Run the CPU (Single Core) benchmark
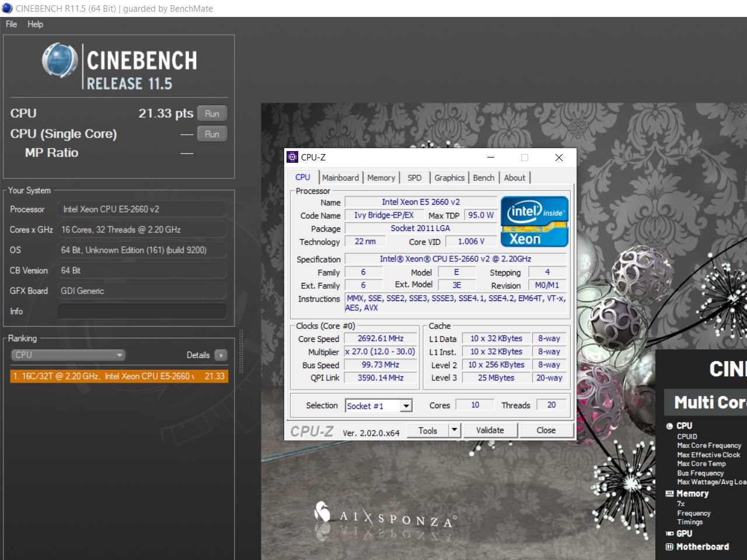The image size is (747, 560). (x=212, y=134)
